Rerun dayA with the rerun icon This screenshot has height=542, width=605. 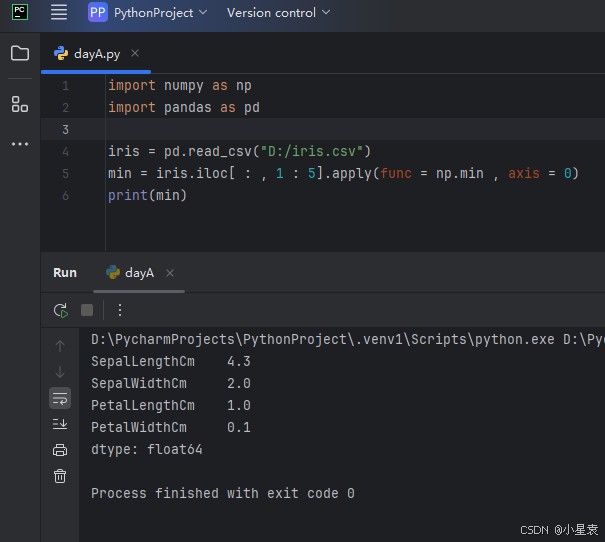(61, 310)
